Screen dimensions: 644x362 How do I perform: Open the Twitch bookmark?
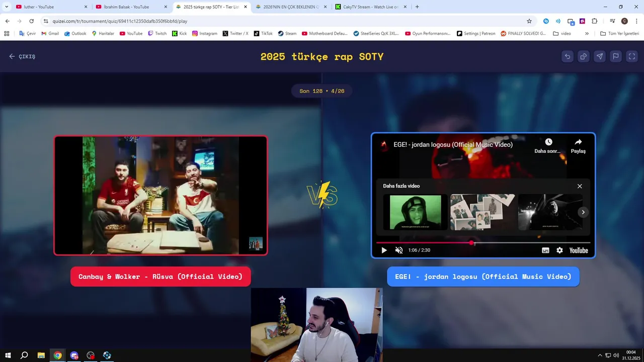[x=157, y=33]
